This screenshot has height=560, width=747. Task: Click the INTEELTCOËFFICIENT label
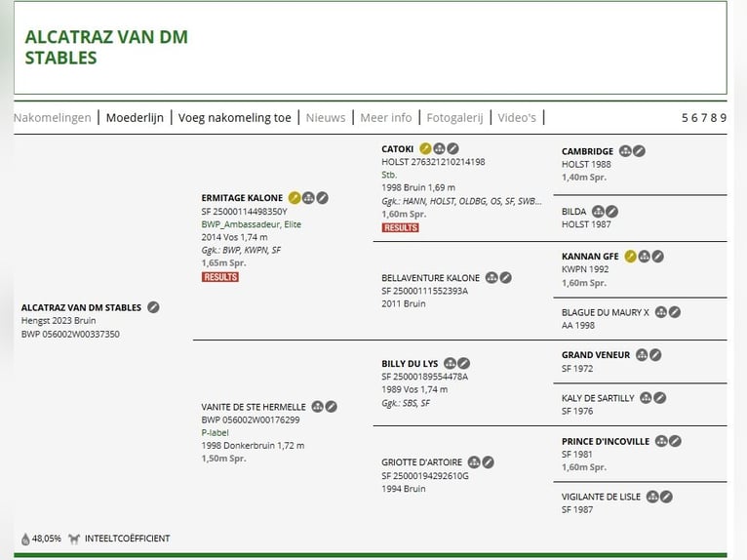point(127,539)
